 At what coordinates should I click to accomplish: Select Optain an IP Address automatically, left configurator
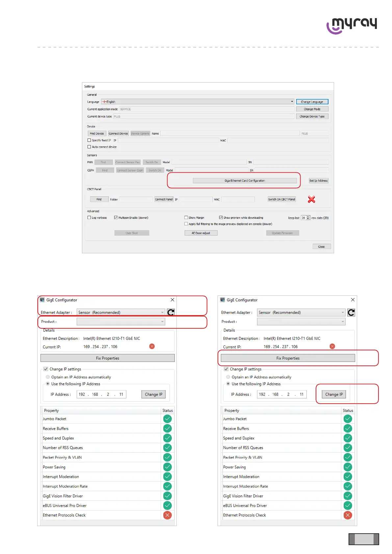click(x=48, y=377)
